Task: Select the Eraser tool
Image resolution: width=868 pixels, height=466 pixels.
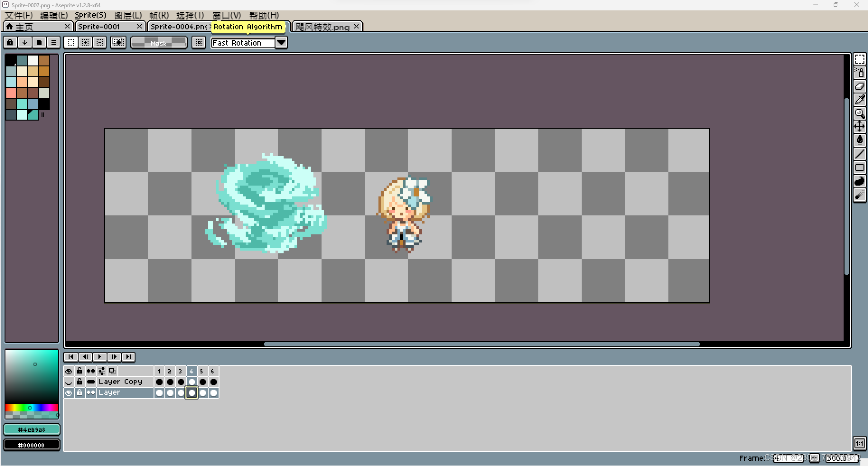Action: (x=859, y=86)
